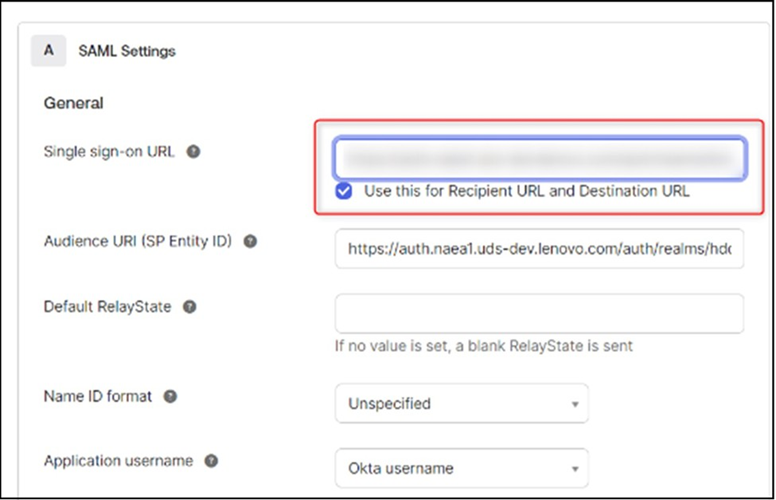The width and height of the screenshot is (776, 500).
Task: Show help for Application username
Action: click(211, 461)
